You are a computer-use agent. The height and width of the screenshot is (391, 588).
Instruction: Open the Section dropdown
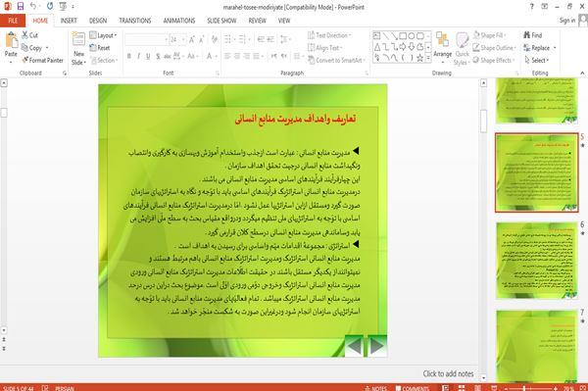coord(104,60)
